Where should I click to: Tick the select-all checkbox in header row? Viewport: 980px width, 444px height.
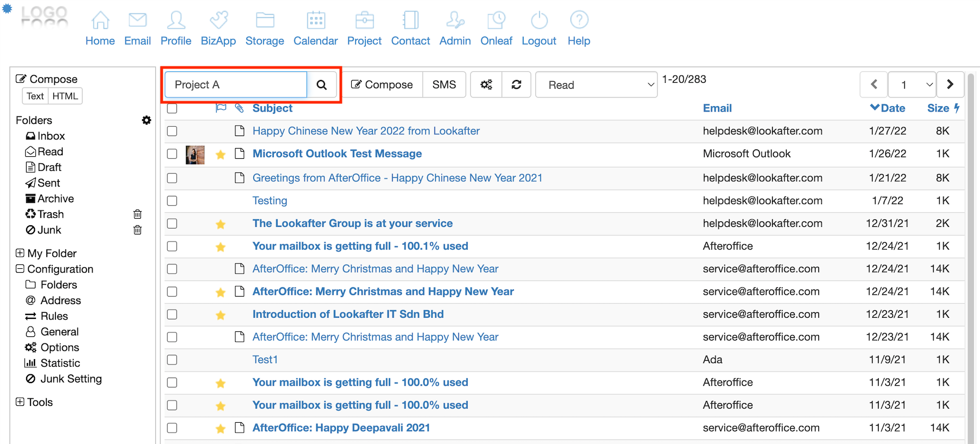172,108
